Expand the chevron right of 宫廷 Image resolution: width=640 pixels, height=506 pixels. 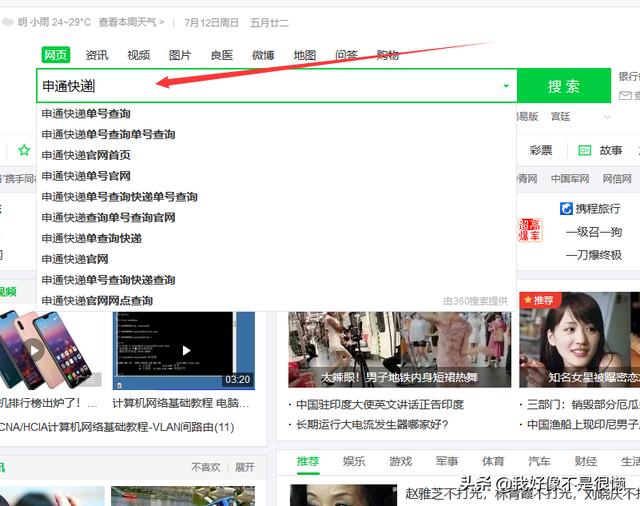click(x=607, y=117)
